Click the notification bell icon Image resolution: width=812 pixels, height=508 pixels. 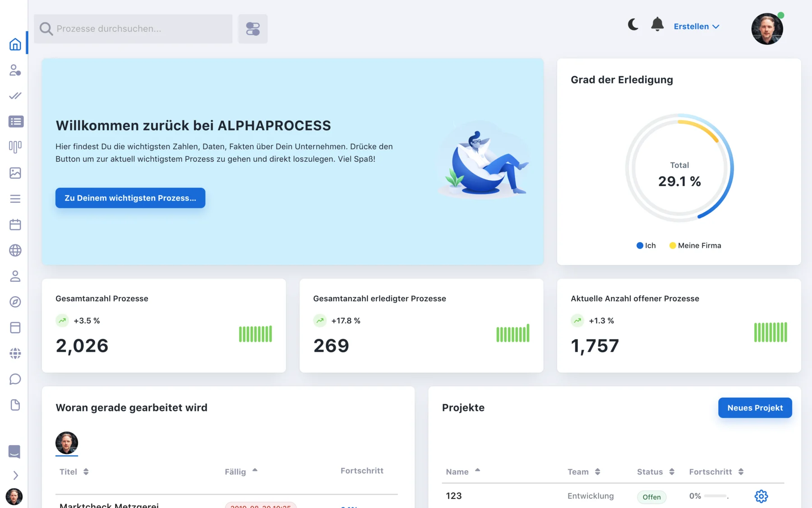(x=657, y=24)
